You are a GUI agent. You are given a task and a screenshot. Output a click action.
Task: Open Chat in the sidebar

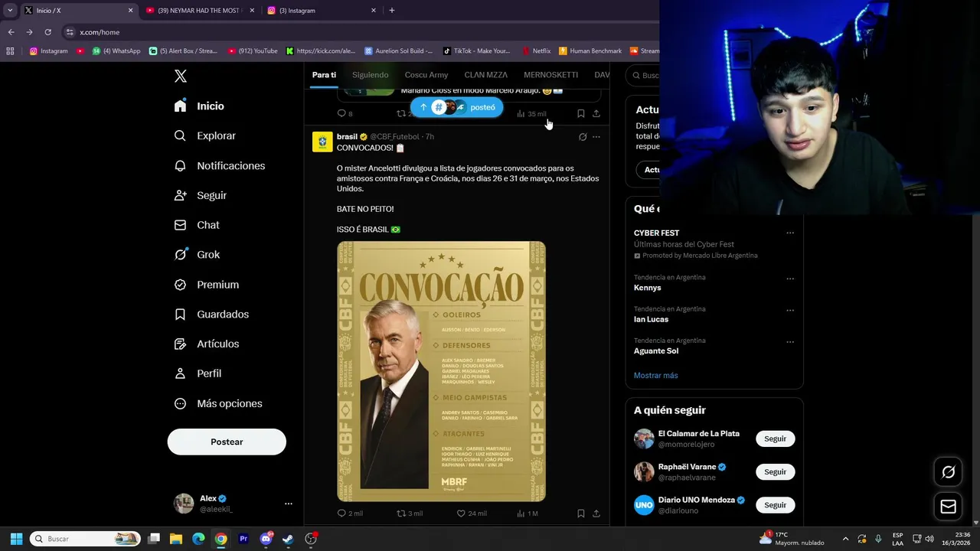point(197,225)
